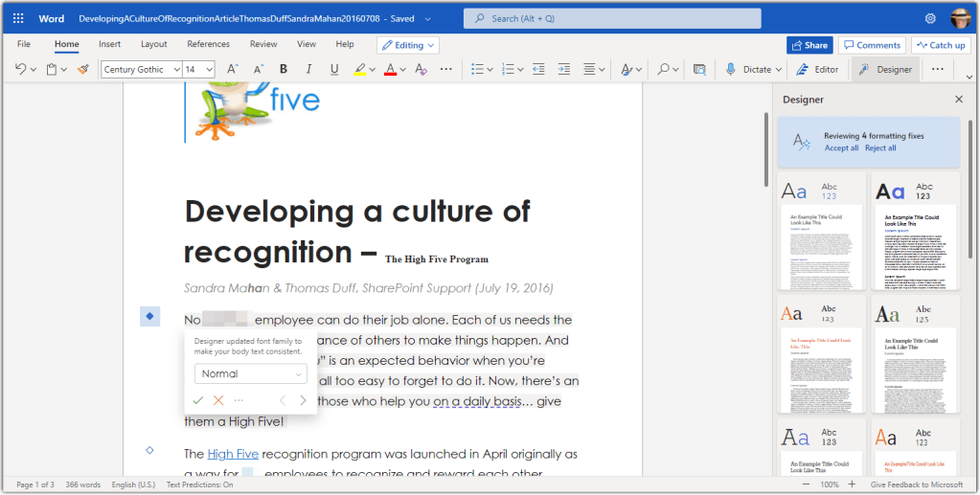The height and width of the screenshot is (495, 980).
Task: Switch to the Insert tab
Action: click(x=109, y=44)
